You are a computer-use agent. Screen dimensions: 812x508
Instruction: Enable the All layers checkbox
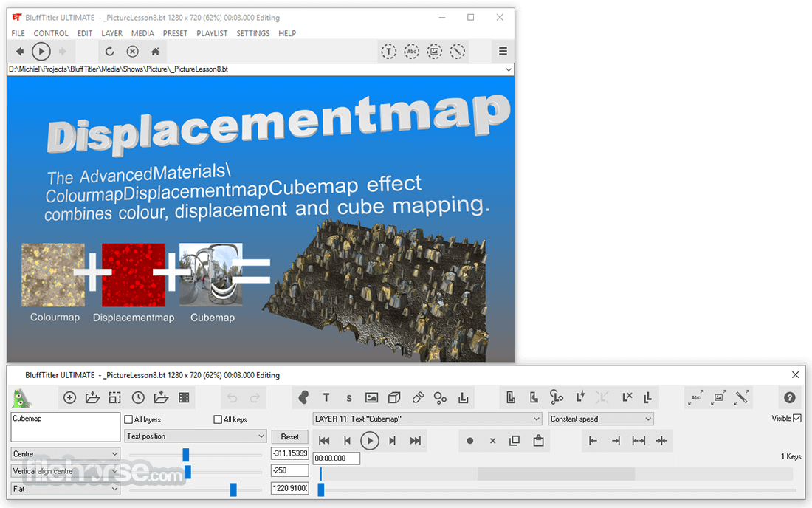pyautogui.click(x=128, y=419)
